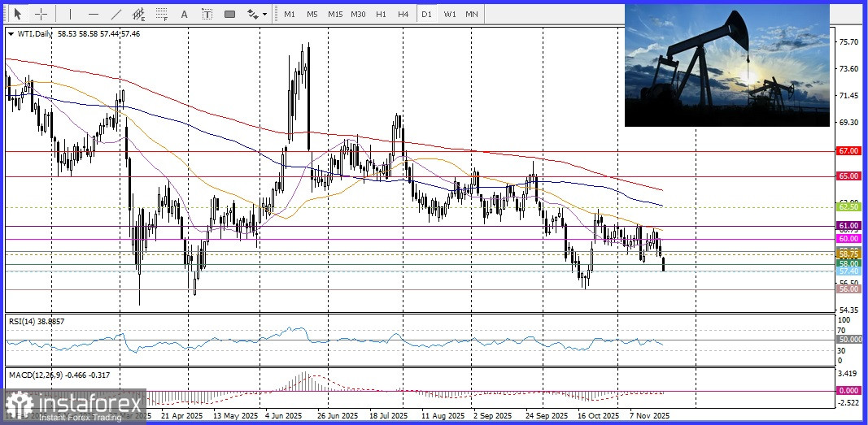The width and height of the screenshot is (868, 425).
Task: Click the 58.00 price level label
Action: (x=848, y=264)
